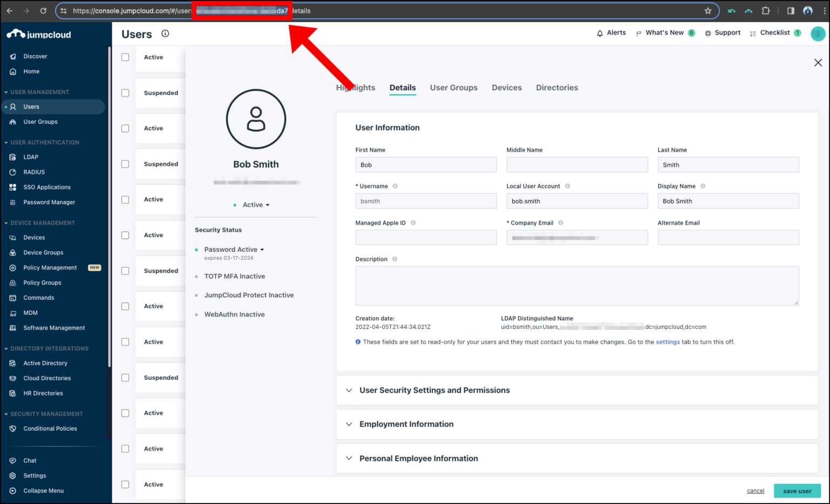This screenshot has width=830, height=504.
Task: Open the Chat section
Action: pyautogui.click(x=29, y=460)
